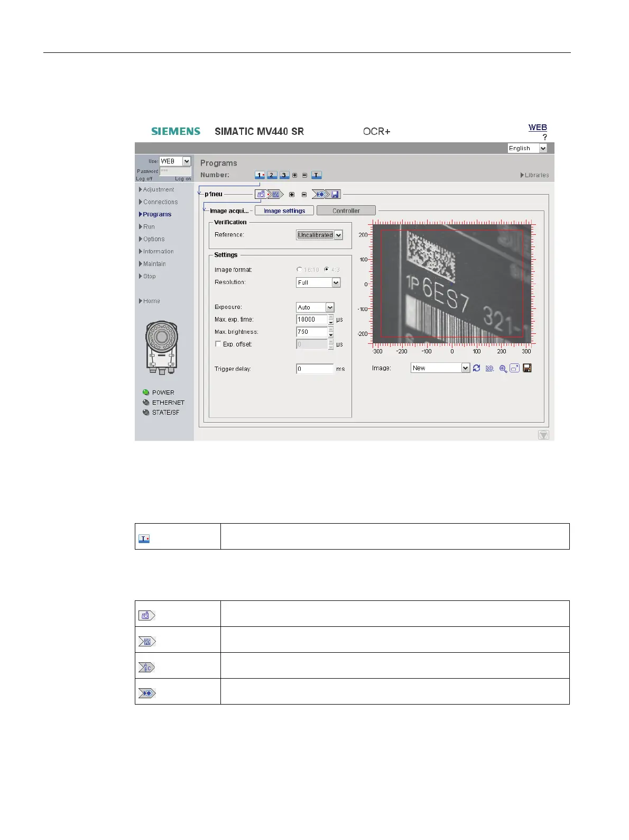This screenshot has width=629, height=840.
Task: Refresh the displayed image
Action: point(477,368)
